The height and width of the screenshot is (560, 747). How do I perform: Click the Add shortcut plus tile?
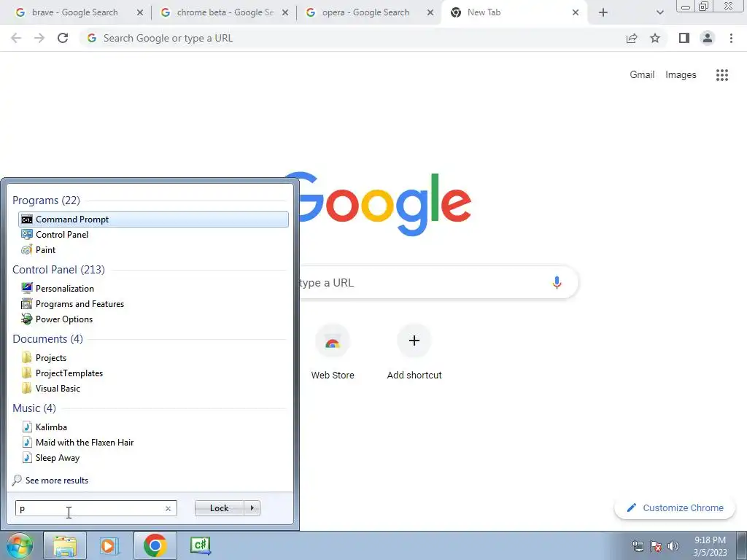click(414, 352)
